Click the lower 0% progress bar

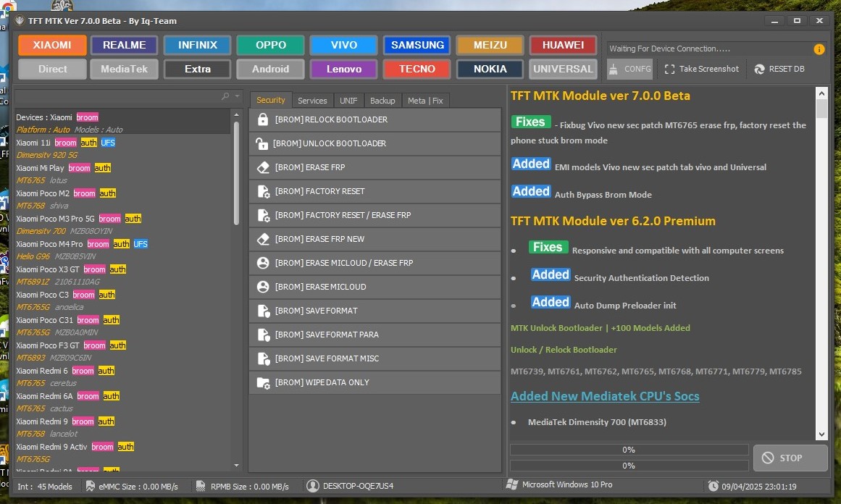click(629, 466)
